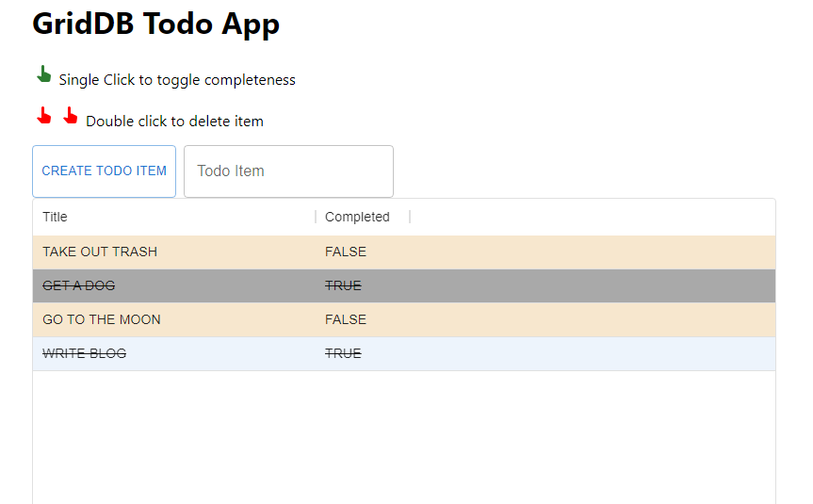
Task: Click the second red hand icon
Action: [71, 117]
